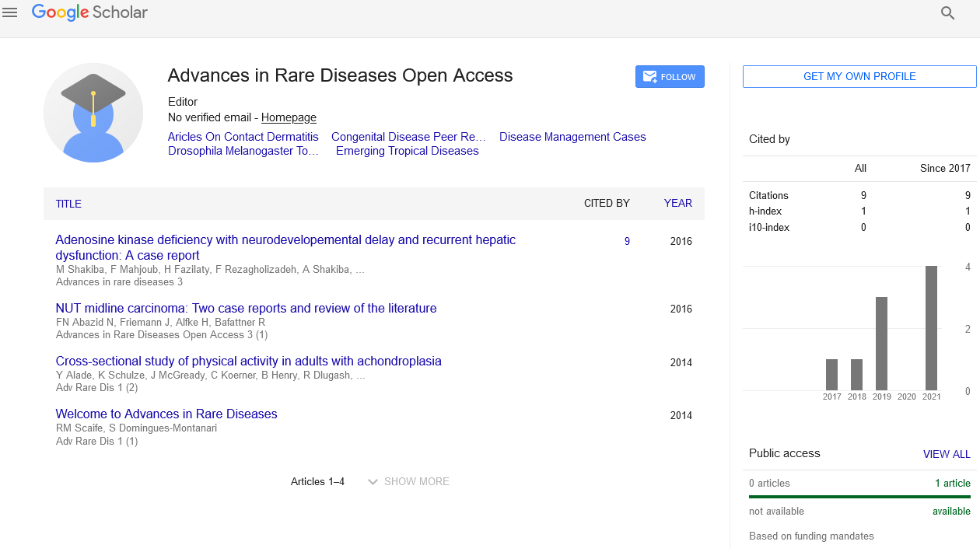This screenshot has width=980, height=552.
Task: Click View All for public access
Action: point(947,454)
